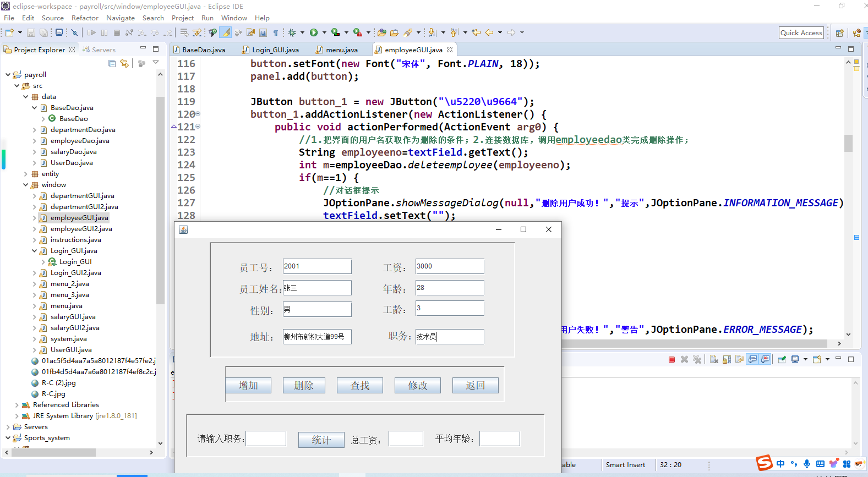The width and height of the screenshot is (868, 477).
Task: Switch to the Login_GUI.java editor tab
Action: point(275,50)
